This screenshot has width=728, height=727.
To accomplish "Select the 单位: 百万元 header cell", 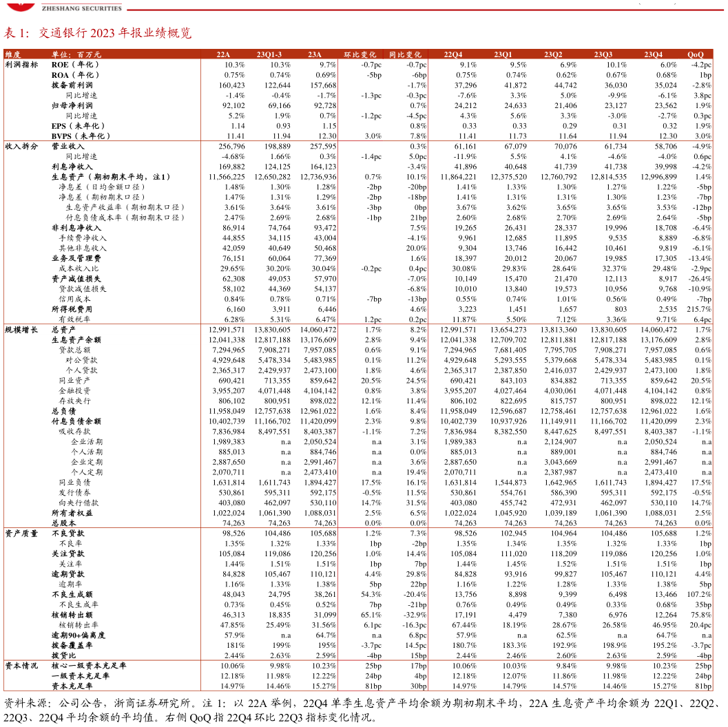I will point(76,55).
